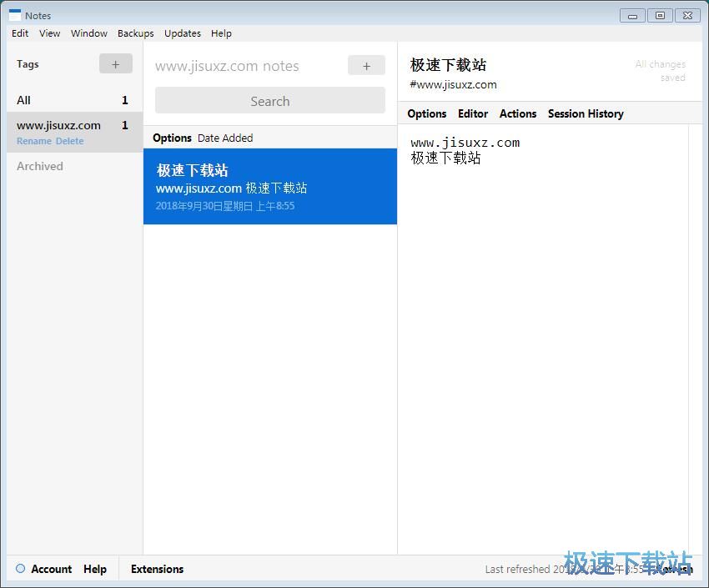Open Session History
Viewport: 709px width, 588px height.
point(586,113)
